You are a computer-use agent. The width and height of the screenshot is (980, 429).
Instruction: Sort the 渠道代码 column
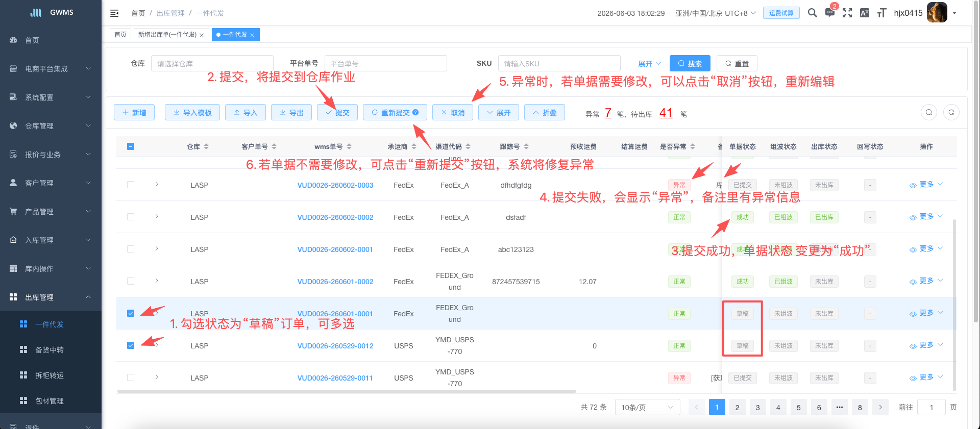468,146
